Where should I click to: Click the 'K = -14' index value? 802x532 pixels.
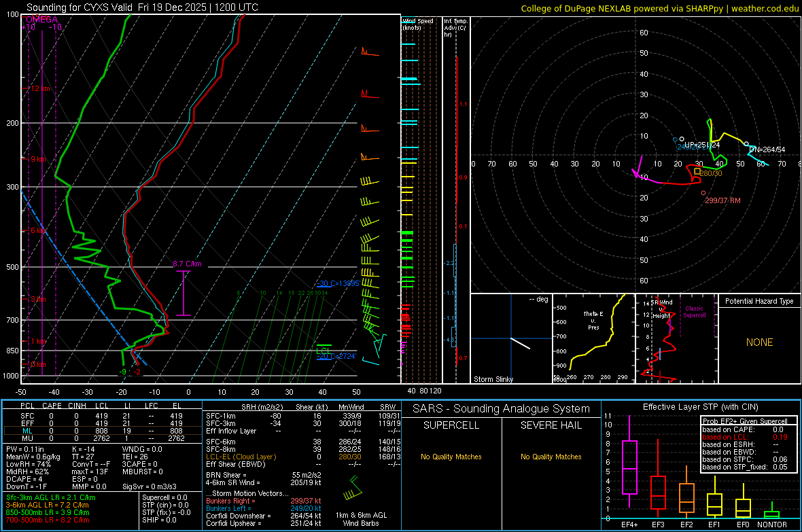coord(84,449)
